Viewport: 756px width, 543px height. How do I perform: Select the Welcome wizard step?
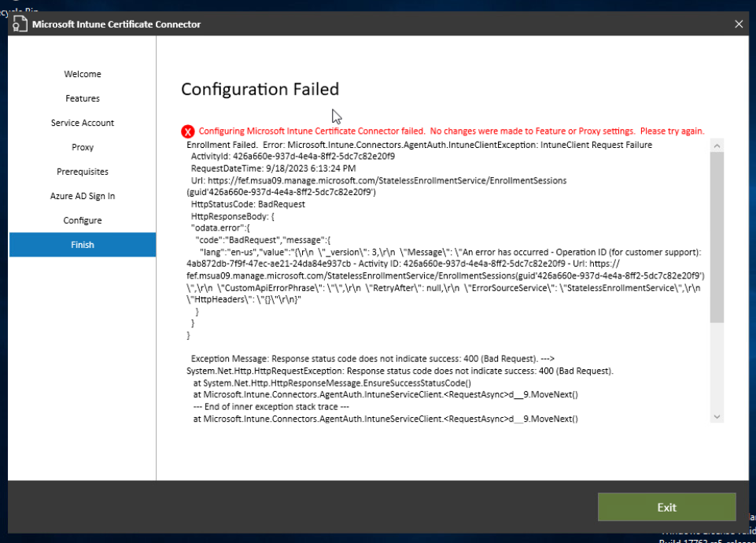(82, 73)
